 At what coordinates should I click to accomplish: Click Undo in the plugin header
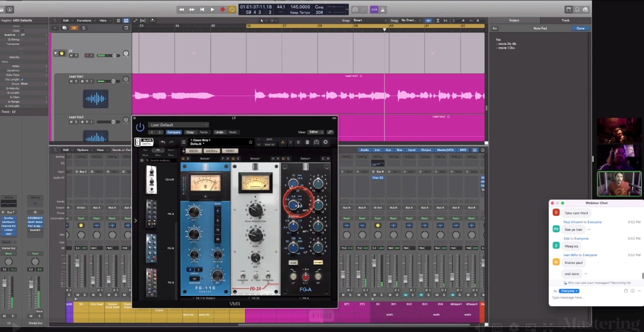coord(219,132)
